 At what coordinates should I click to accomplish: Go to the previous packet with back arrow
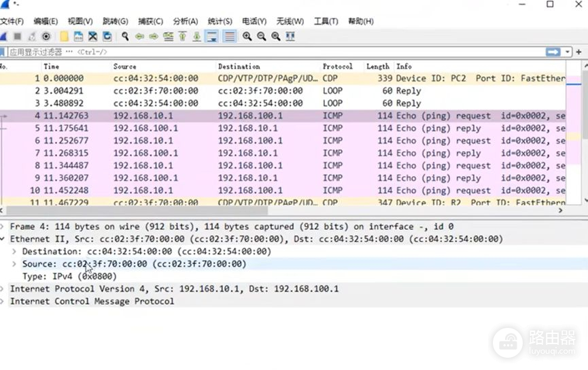139,36
